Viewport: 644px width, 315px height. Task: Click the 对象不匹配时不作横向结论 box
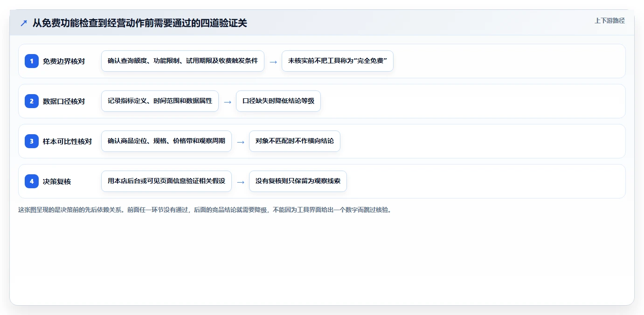pos(295,141)
